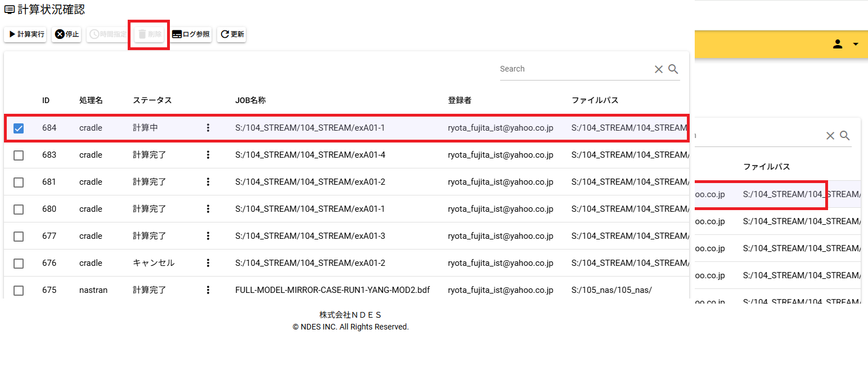
Task: Focus the Search input field
Action: (x=574, y=69)
